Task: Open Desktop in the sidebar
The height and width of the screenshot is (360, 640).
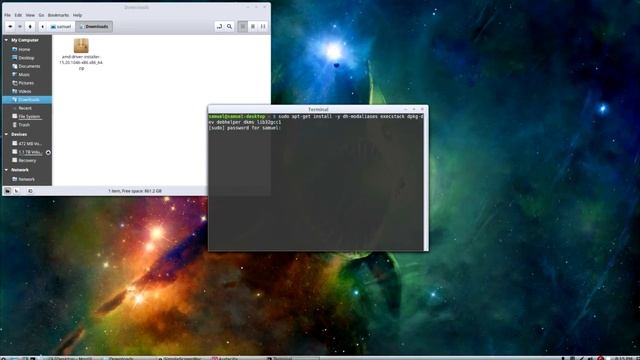Action: pyautogui.click(x=27, y=58)
